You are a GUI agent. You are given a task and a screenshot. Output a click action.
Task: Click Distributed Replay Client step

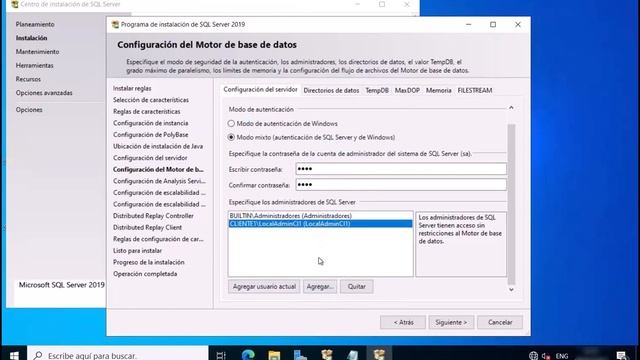click(147, 227)
